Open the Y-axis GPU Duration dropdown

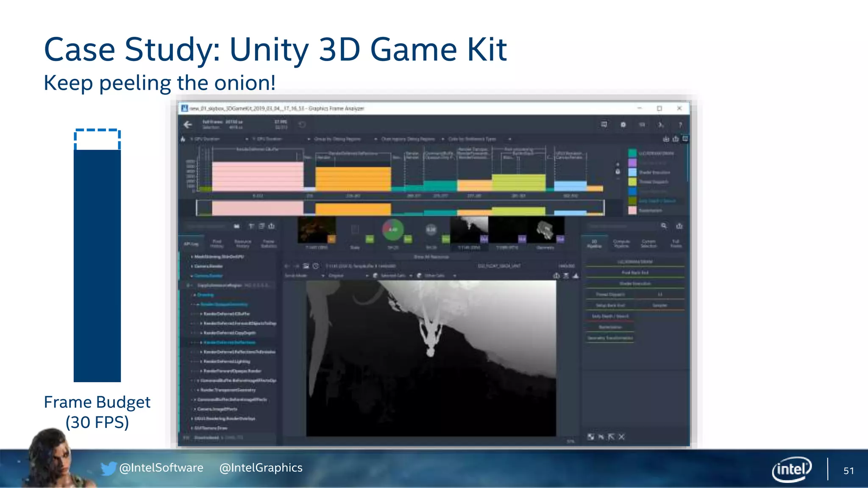point(281,139)
